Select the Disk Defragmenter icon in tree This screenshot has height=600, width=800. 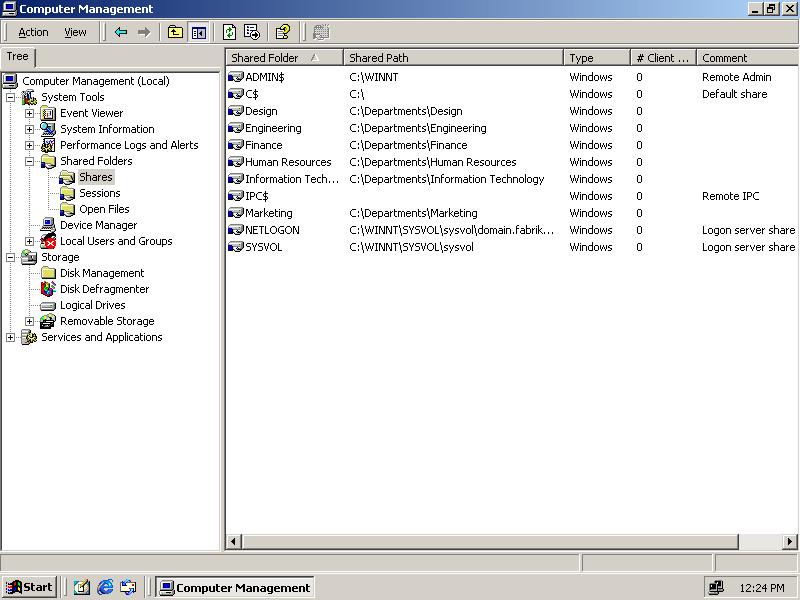(x=48, y=289)
